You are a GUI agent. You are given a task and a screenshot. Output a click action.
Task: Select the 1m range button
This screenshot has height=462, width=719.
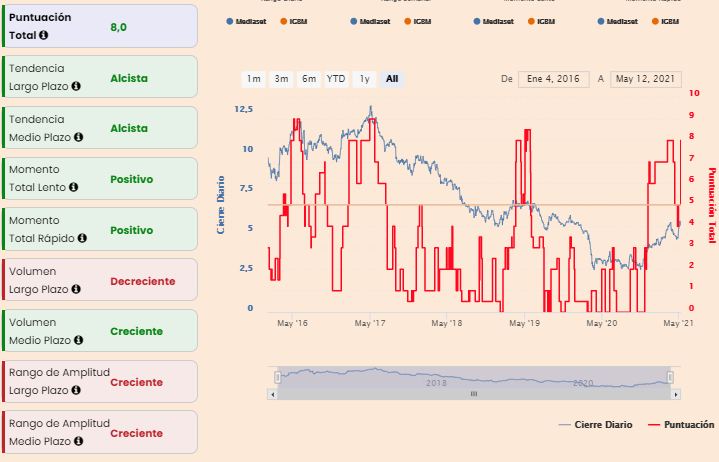click(x=254, y=79)
